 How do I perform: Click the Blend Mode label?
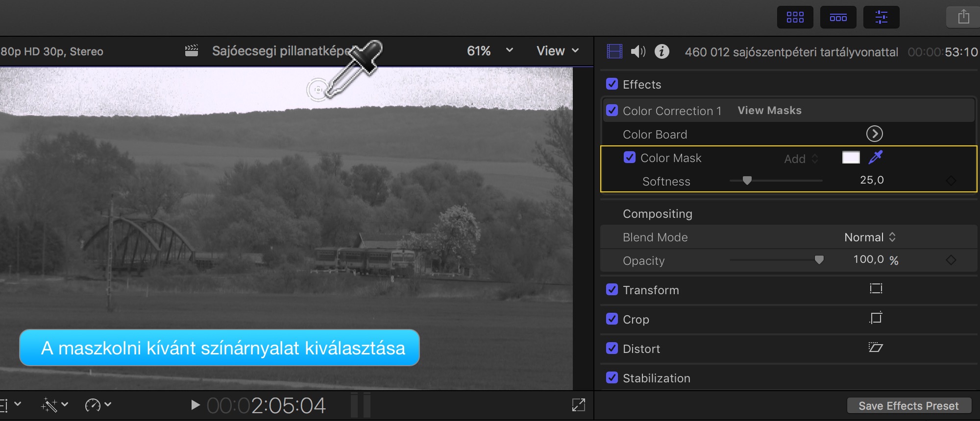655,237
